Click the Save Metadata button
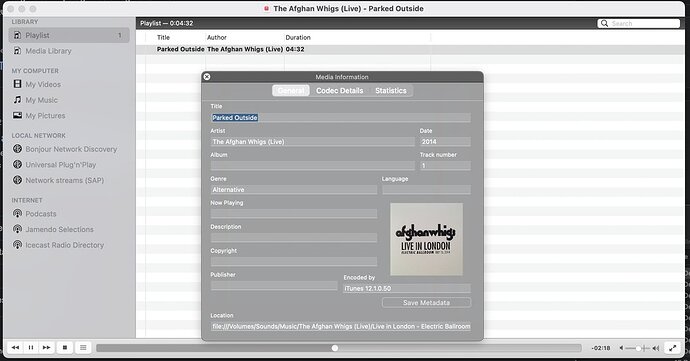This screenshot has height=361, width=690. pyautogui.click(x=426, y=302)
